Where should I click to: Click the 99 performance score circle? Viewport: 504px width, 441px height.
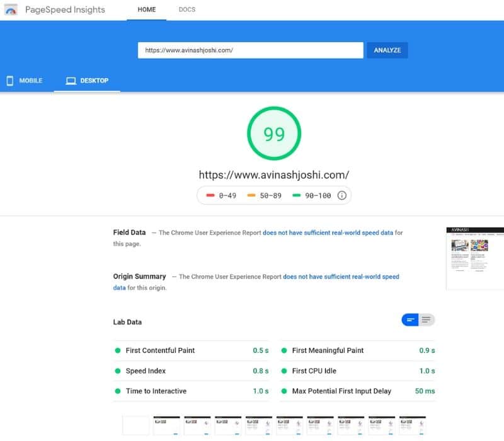click(x=274, y=134)
